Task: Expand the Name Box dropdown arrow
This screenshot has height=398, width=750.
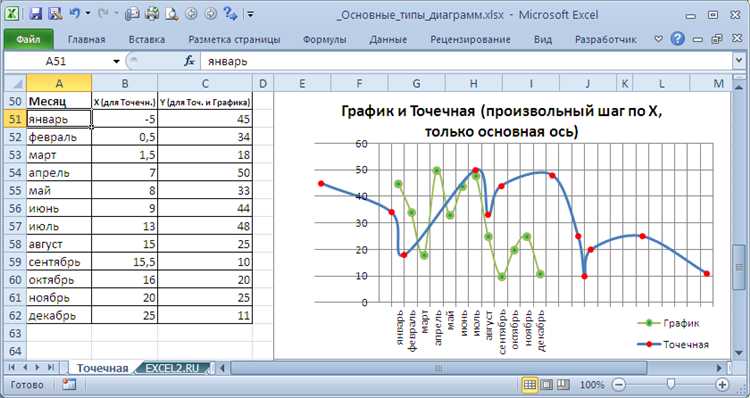Action: [116, 62]
